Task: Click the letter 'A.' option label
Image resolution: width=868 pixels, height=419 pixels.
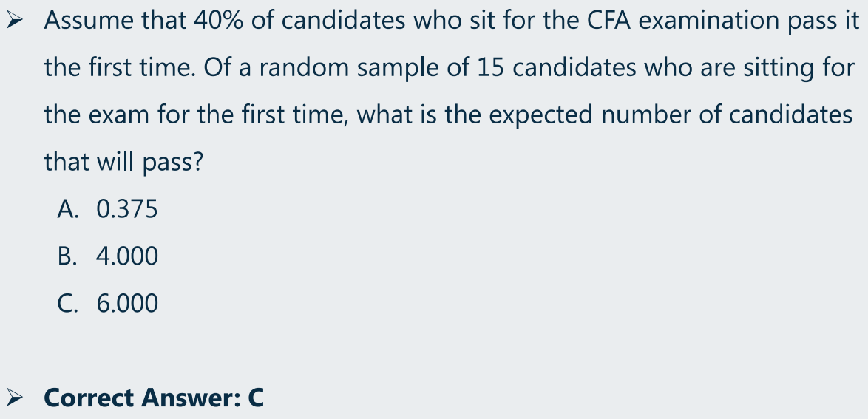Action: tap(67, 209)
